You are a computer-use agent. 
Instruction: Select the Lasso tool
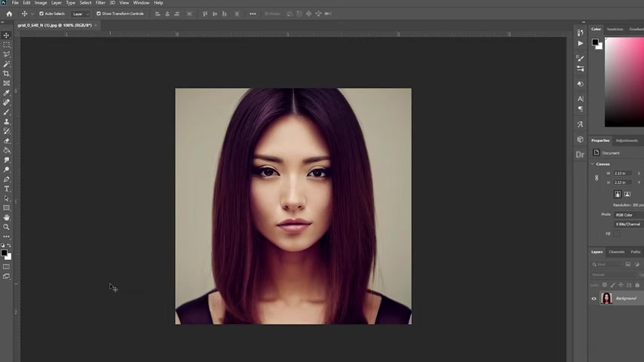[7, 54]
